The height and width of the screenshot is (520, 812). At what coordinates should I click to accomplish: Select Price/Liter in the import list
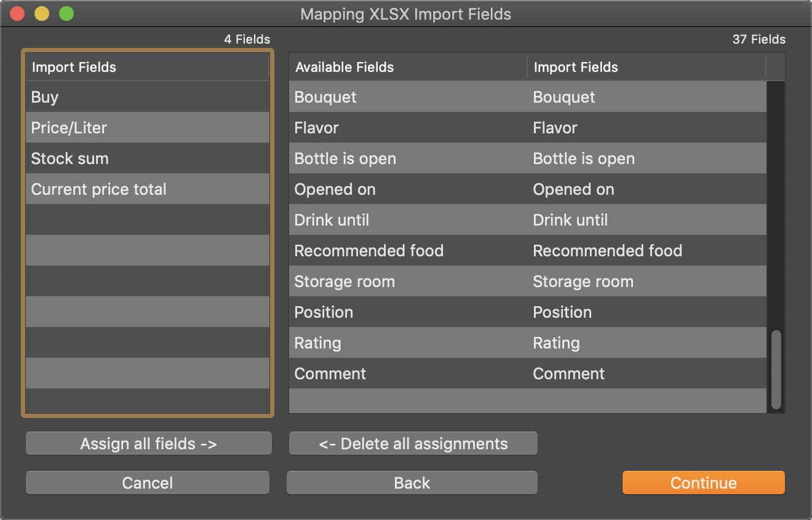(x=147, y=128)
